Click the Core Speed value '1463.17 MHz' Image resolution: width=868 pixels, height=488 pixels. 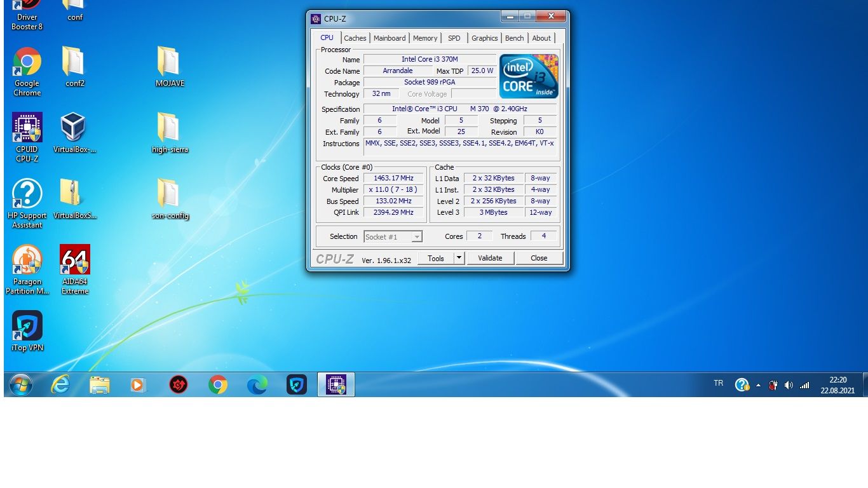[x=394, y=178]
